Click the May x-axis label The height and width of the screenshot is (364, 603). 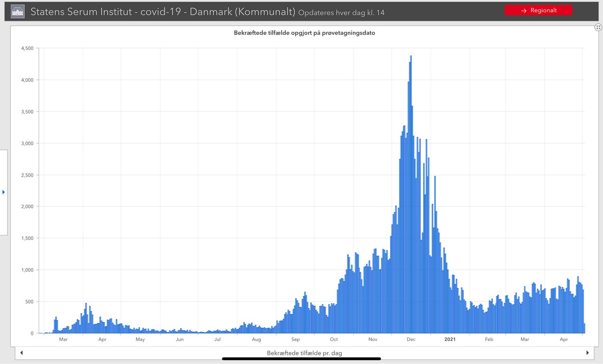click(x=140, y=339)
